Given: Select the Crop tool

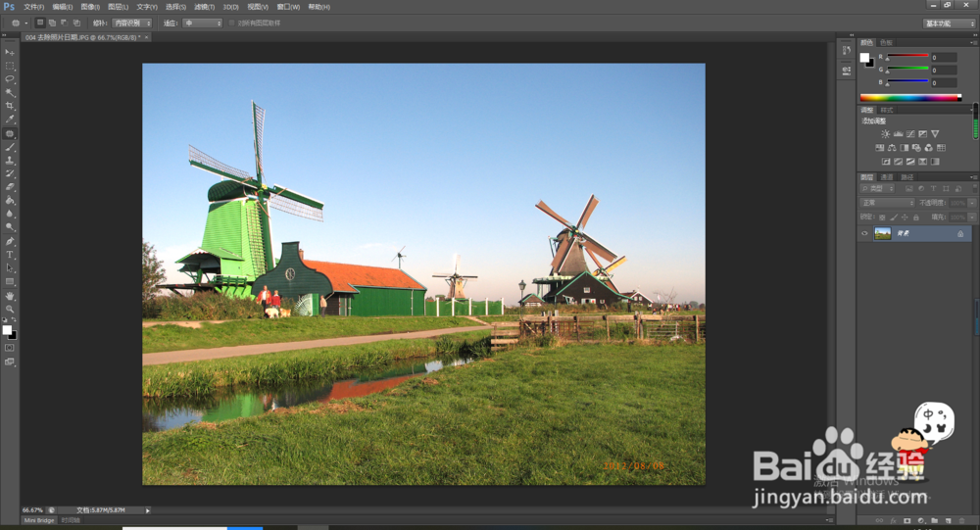Looking at the screenshot, I should [x=10, y=106].
